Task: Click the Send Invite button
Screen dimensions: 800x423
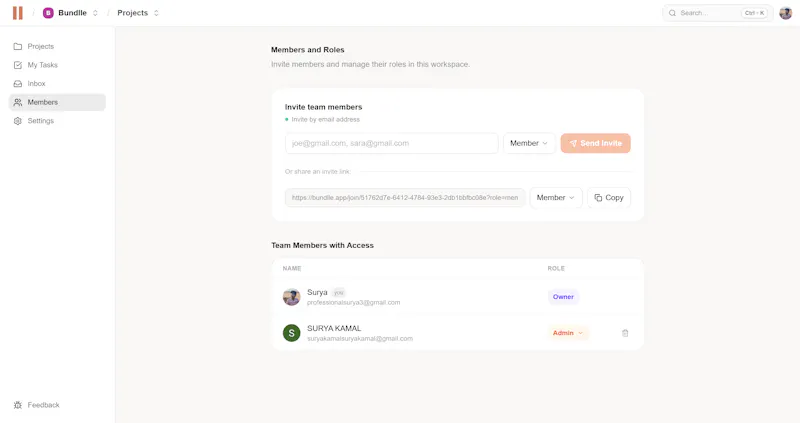Action: (x=595, y=143)
